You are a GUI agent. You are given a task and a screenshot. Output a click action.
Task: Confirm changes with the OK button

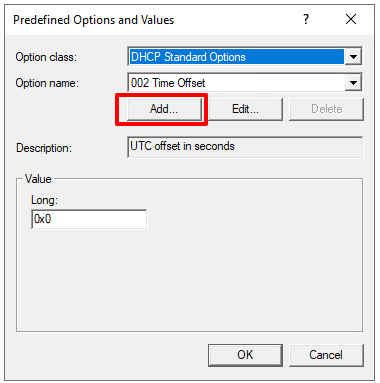[245, 355]
